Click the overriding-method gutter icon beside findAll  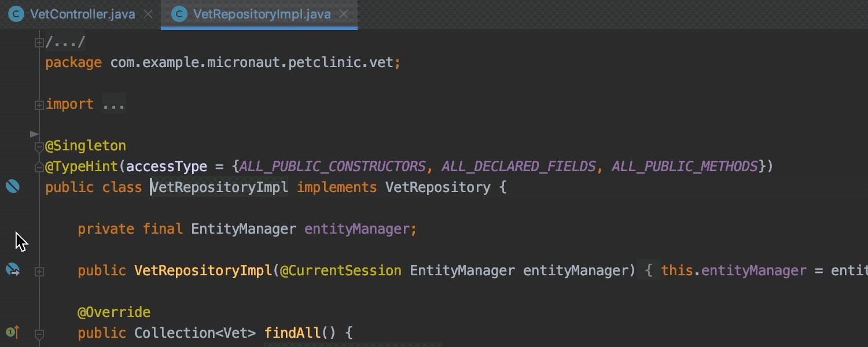[x=13, y=332]
